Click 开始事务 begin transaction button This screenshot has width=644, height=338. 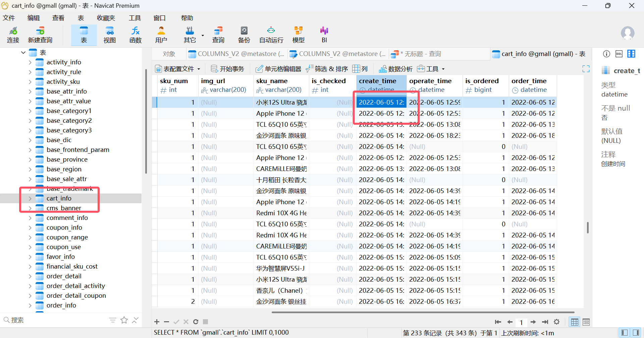click(x=227, y=69)
